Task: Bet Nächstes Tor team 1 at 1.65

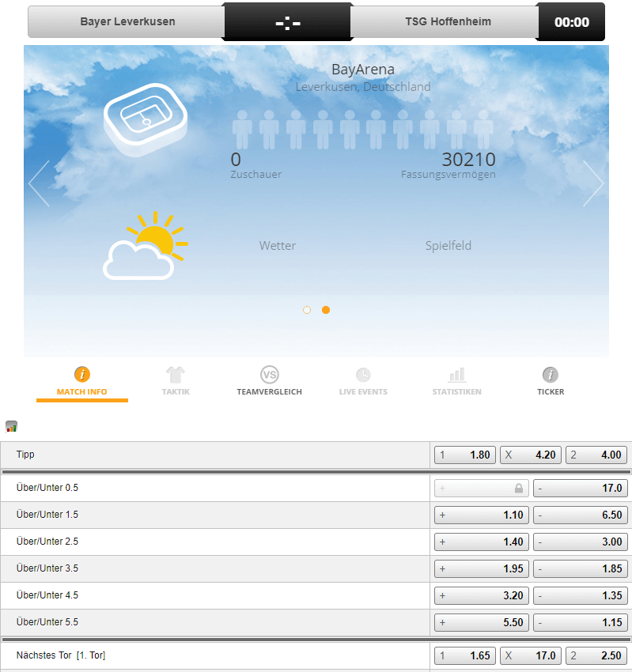Action: (x=465, y=655)
